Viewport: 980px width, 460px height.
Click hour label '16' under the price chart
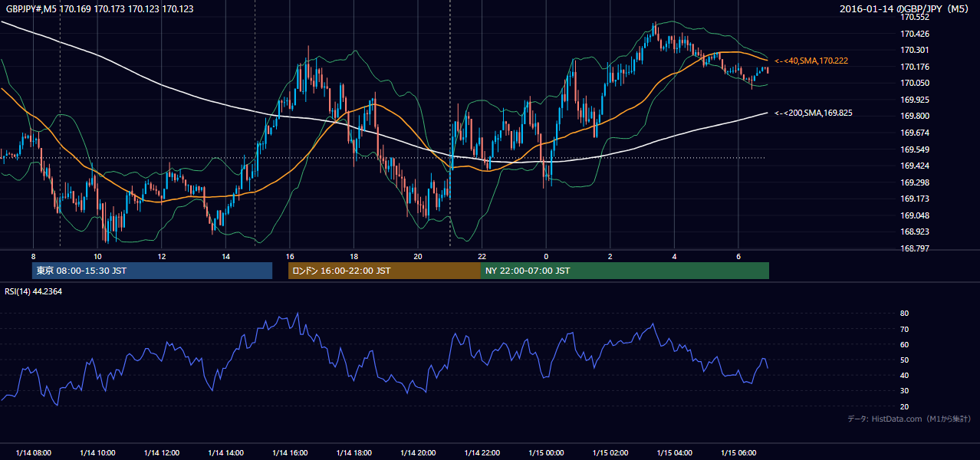click(290, 256)
